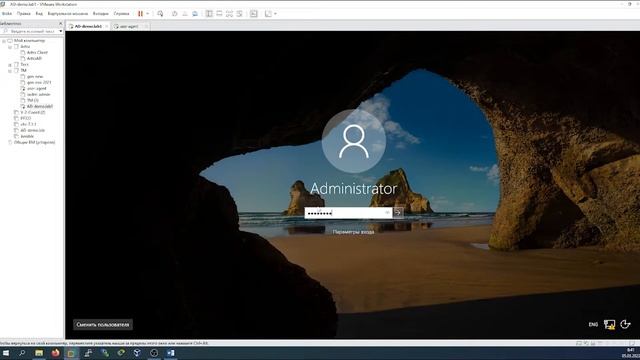Open the Справка menu
The height and width of the screenshot is (360, 640).
point(121,13)
